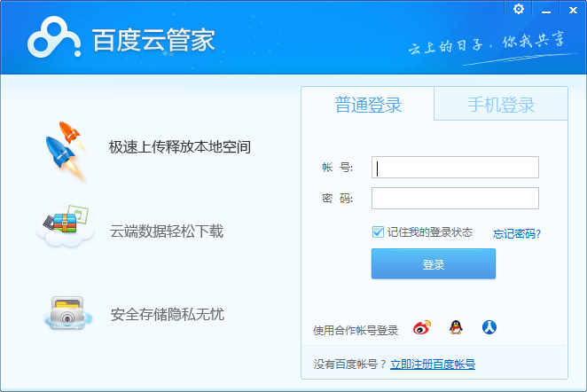Viewport: 587px width, 392px height.
Task: Switch to 普通登录 tab
Action: [368, 104]
